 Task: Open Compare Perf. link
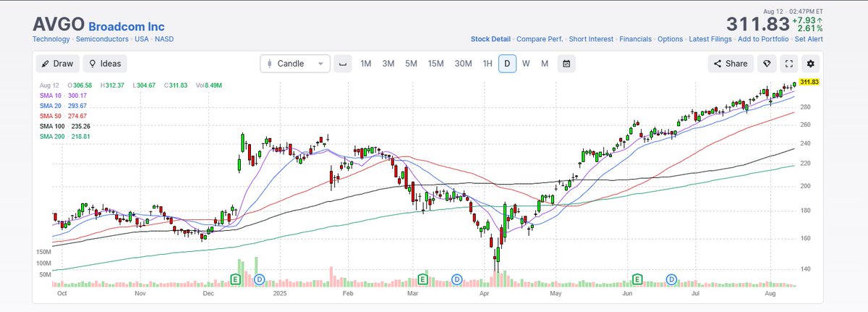pyautogui.click(x=540, y=39)
